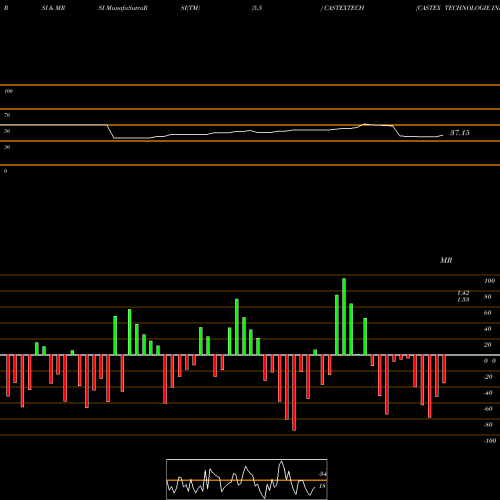
Task: Click the RSI panel's 70 level label
Action: click(x=7, y=115)
